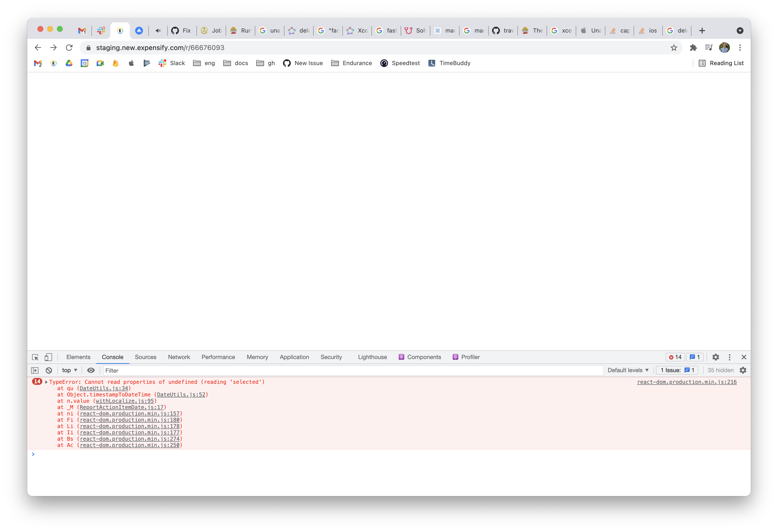This screenshot has height=532, width=778.
Task: Expand the TypeError details triangle
Action: (46, 382)
